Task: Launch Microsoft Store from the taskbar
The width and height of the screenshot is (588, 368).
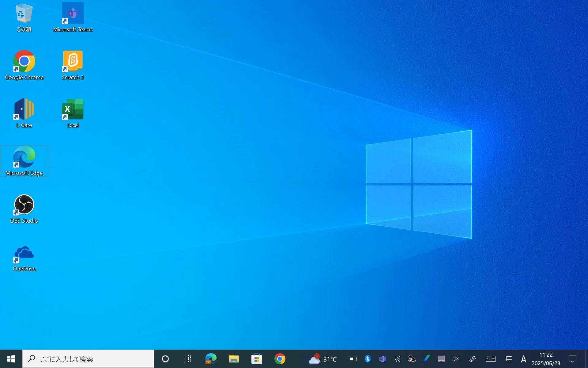Action: (257, 359)
